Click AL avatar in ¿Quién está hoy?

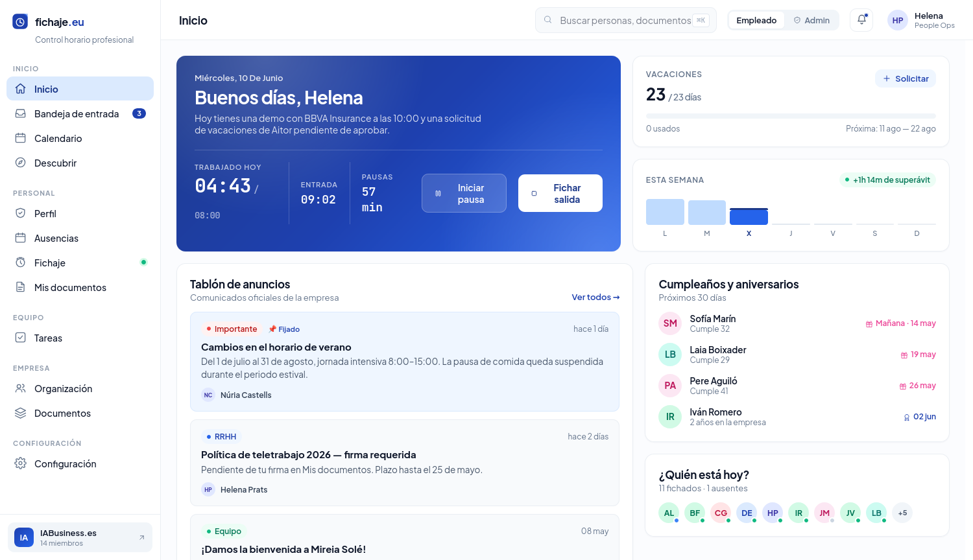tap(669, 513)
